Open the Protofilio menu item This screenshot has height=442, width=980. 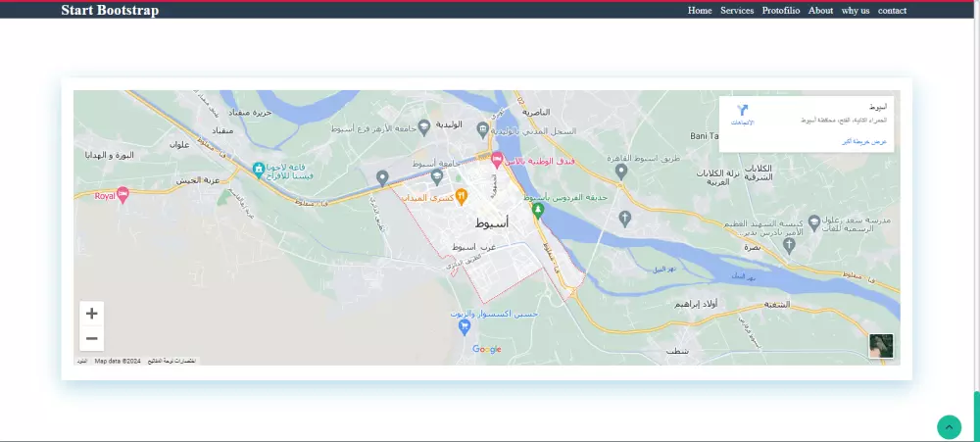[x=781, y=11]
